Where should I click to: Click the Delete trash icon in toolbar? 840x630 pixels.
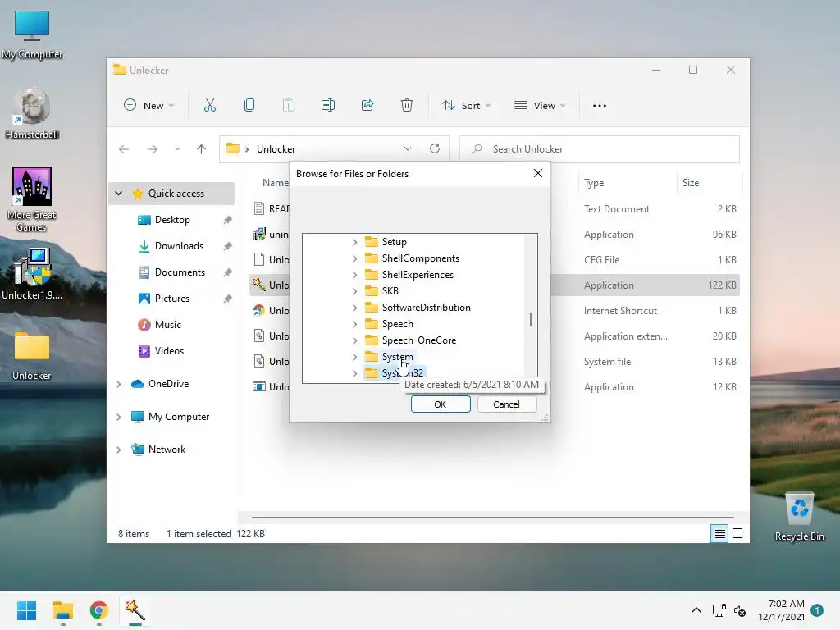tap(407, 106)
